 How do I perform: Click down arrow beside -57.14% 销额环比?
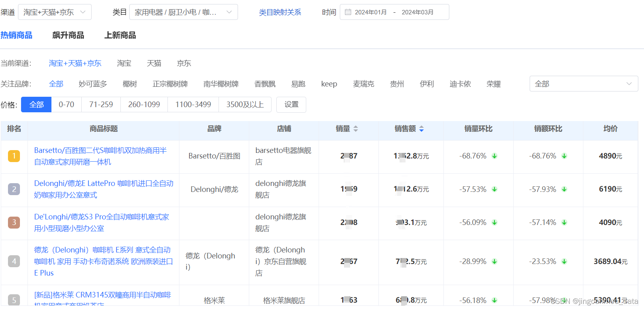click(564, 223)
